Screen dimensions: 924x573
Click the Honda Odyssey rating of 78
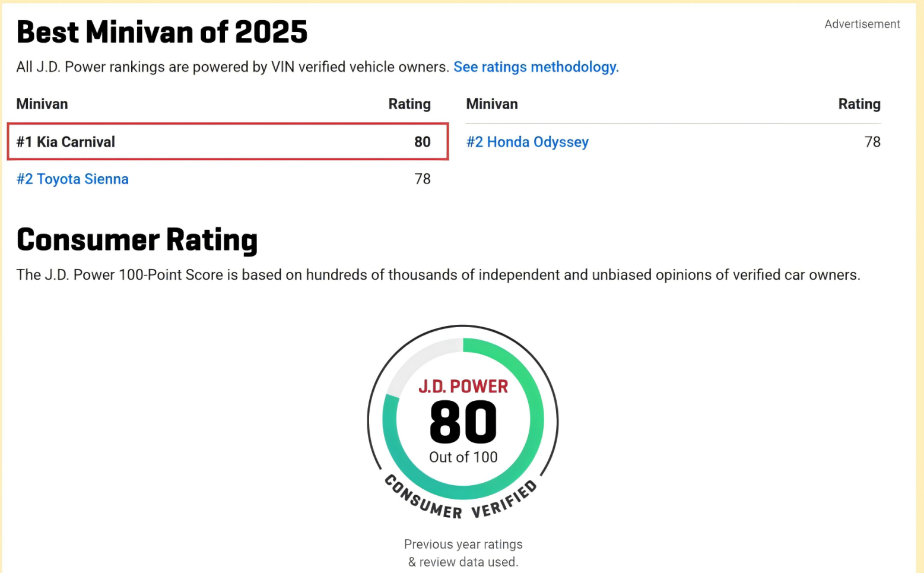click(x=872, y=142)
